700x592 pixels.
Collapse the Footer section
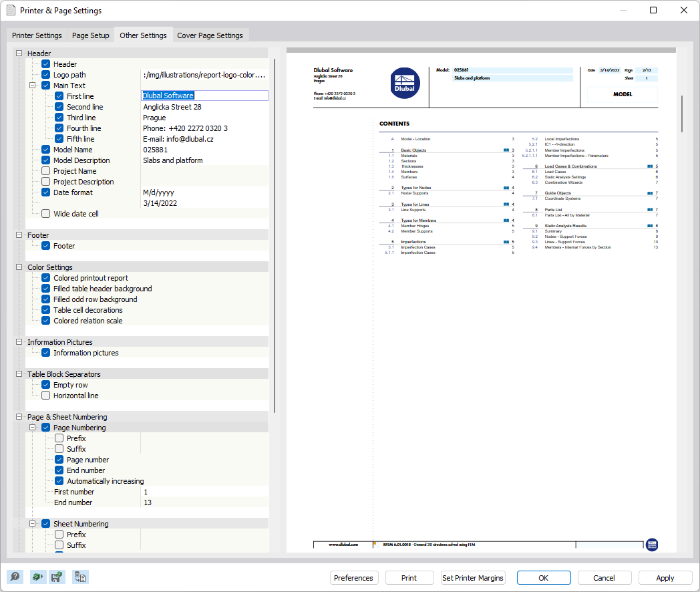pos(19,235)
